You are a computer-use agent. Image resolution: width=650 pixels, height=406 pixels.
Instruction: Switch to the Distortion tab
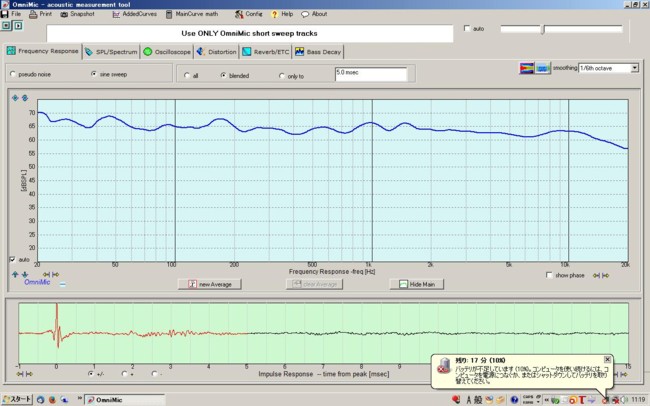[x=216, y=52]
